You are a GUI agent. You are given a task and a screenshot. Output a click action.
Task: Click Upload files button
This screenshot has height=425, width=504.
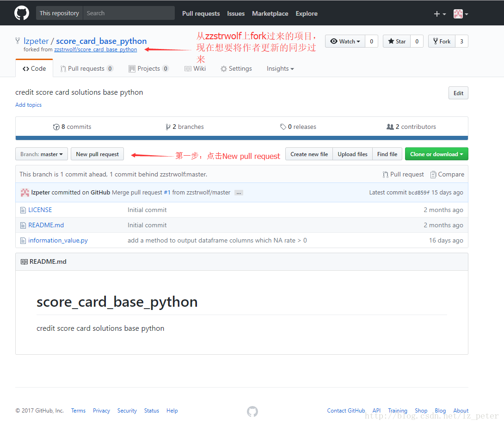coord(353,154)
